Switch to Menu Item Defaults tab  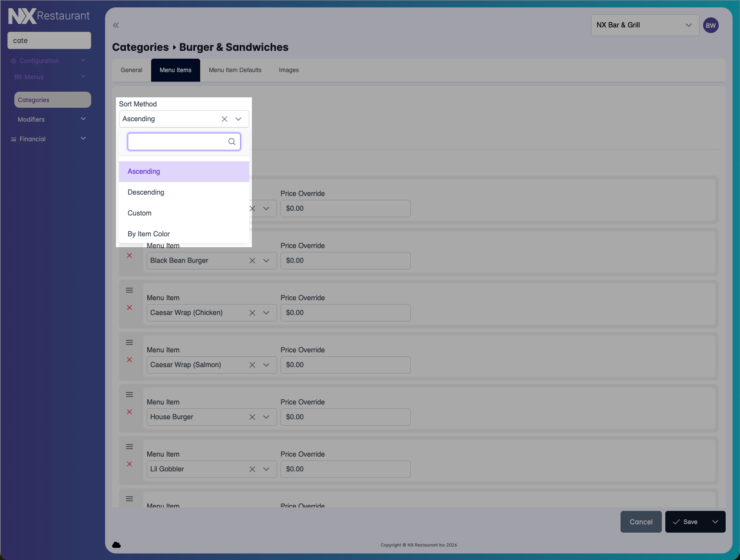coord(235,70)
